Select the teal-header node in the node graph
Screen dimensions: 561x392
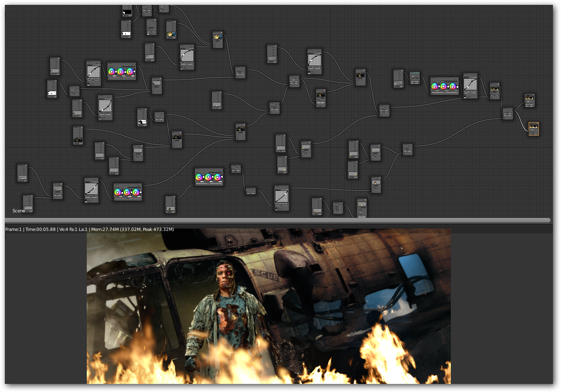(x=414, y=78)
